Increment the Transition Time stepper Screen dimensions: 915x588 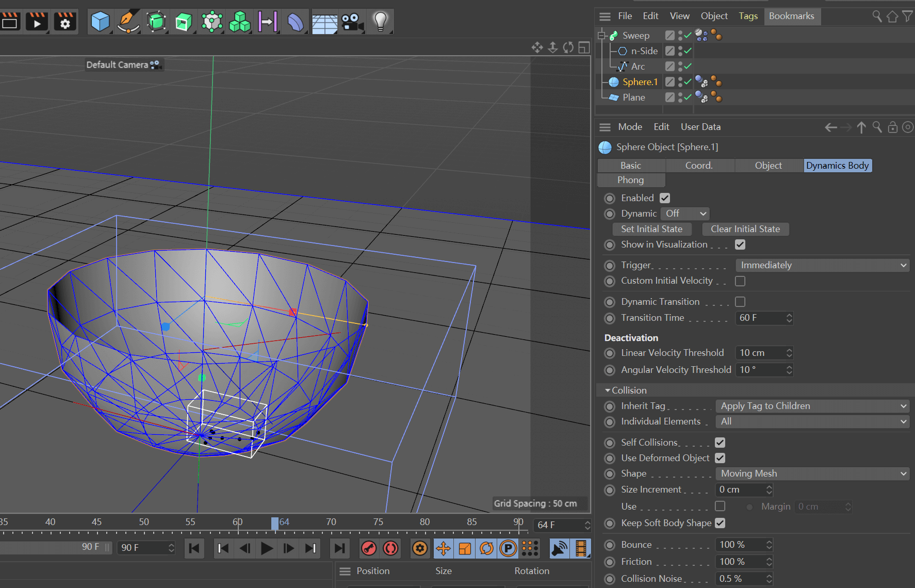point(789,315)
